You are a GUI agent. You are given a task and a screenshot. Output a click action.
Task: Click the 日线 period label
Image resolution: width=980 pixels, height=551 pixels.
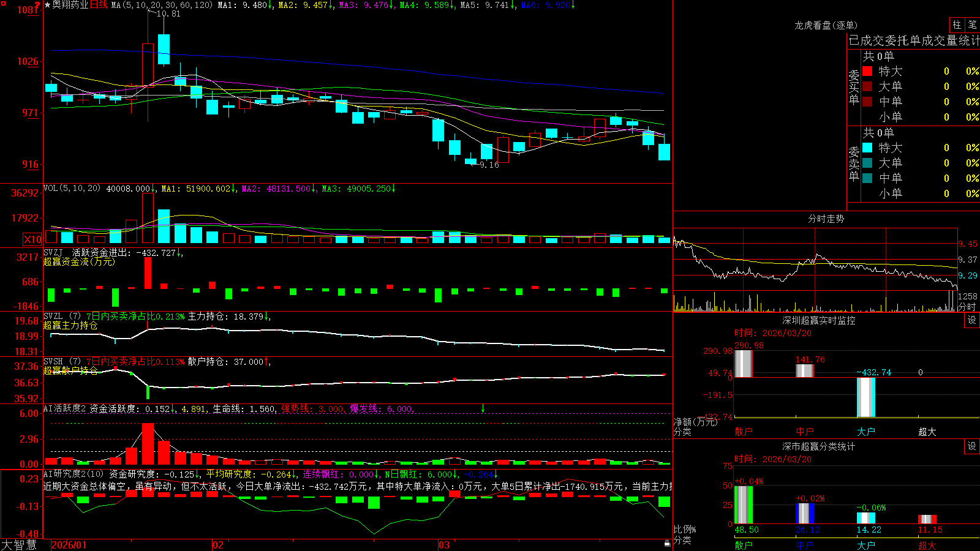tap(99, 5)
